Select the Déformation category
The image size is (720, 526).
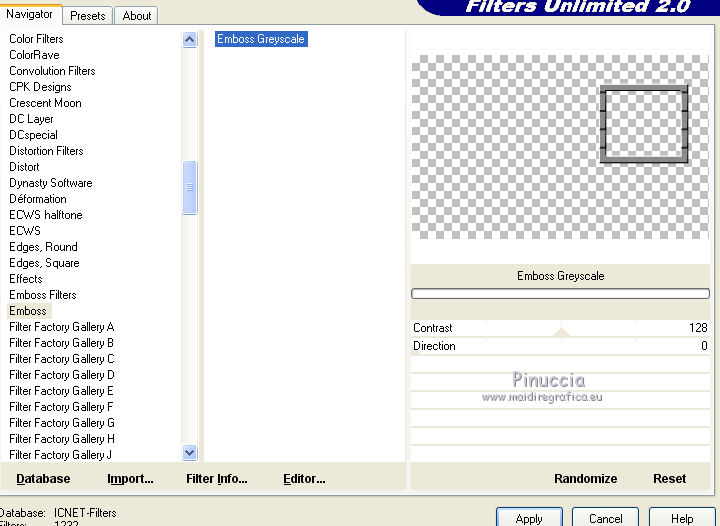38,199
